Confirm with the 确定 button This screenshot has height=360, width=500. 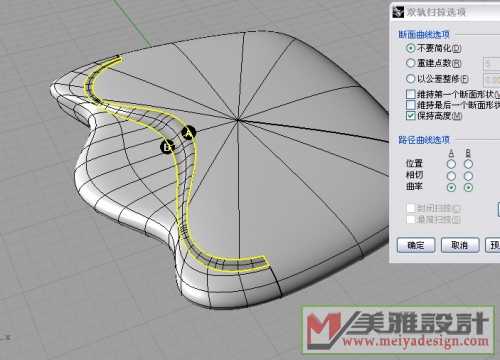416,246
